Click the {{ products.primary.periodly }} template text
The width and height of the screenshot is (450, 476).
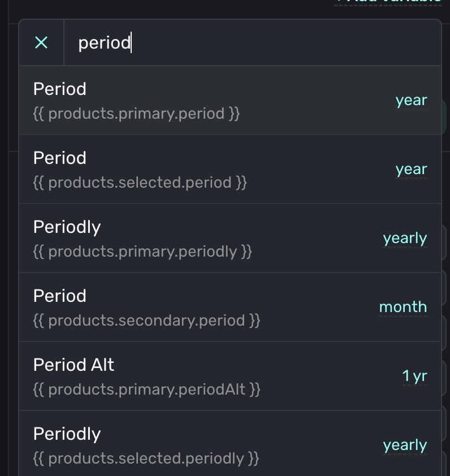pyautogui.click(x=142, y=252)
